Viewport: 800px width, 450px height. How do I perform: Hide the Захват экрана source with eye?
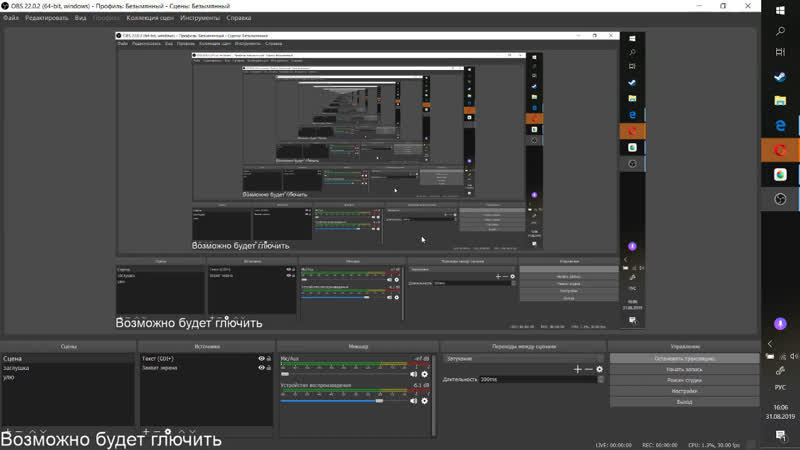coord(261,367)
